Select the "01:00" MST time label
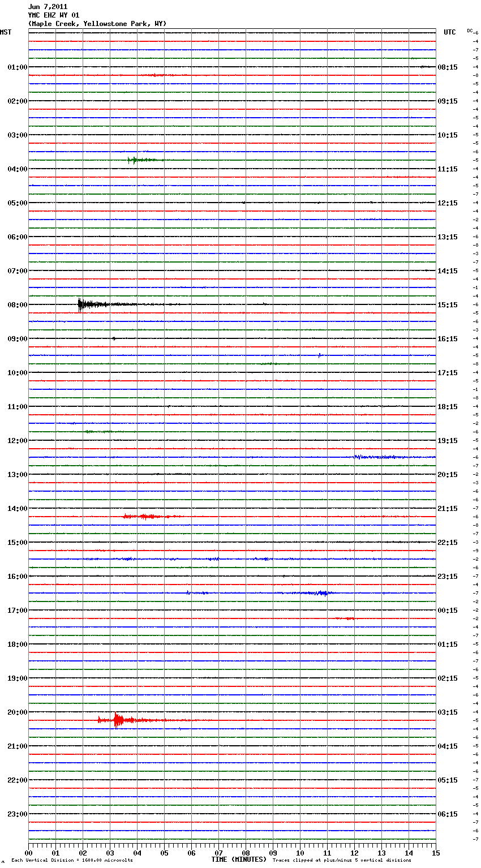This screenshot has width=481, height=868. pyautogui.click(x=18, y=67)
